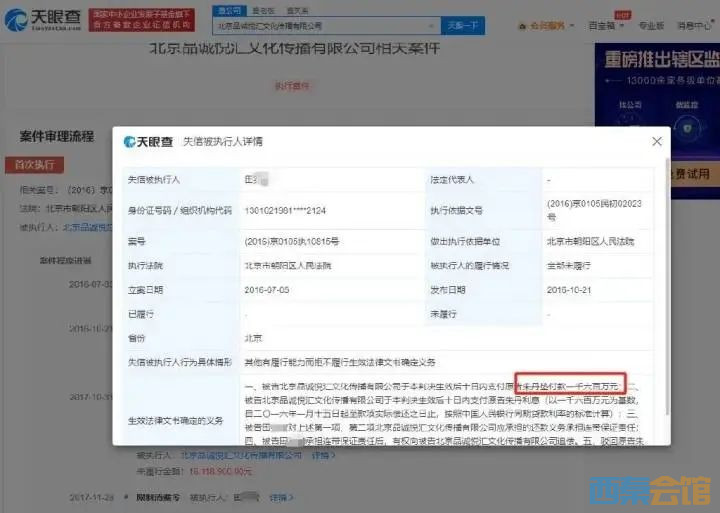The image size is (720, 513).
Task: Click the 天眼一下 search button
Action: coord(463,25)
